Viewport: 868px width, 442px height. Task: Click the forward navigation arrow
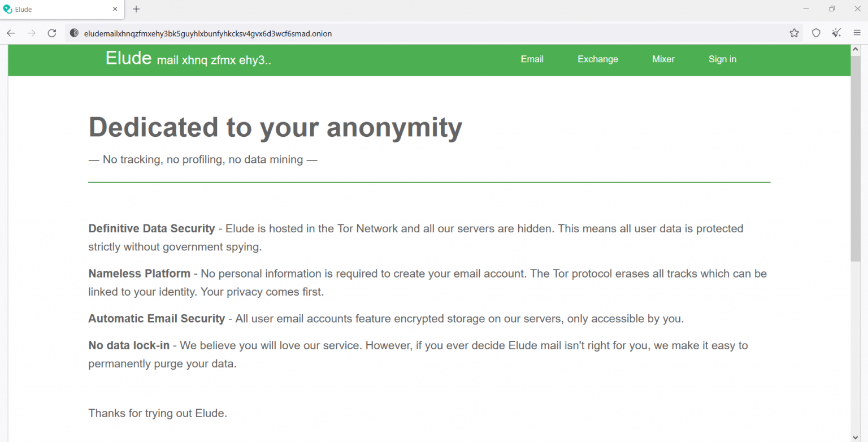click(x=31, y=33)
